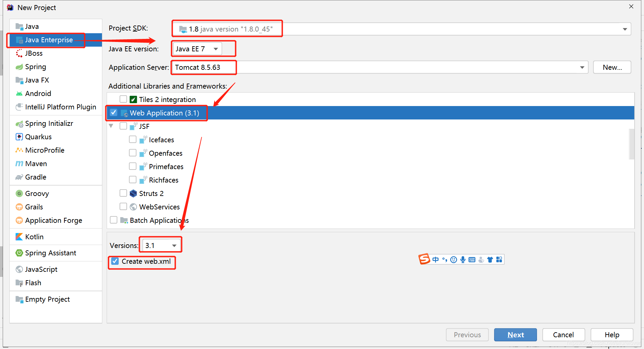
Task: Click the IntelliJ Platform Plugin icon
Action: [19, 107]
